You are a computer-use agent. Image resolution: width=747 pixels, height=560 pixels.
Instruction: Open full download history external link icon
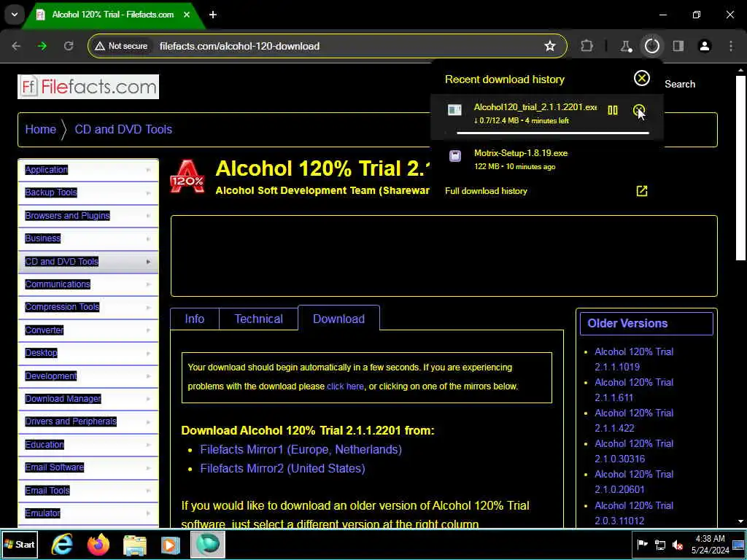point(642,191)
